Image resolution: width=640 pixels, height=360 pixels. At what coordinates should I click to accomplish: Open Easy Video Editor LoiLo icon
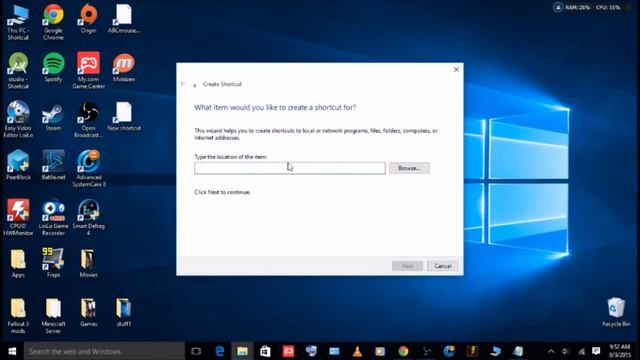pyautogui.click(x=18, y=119)
